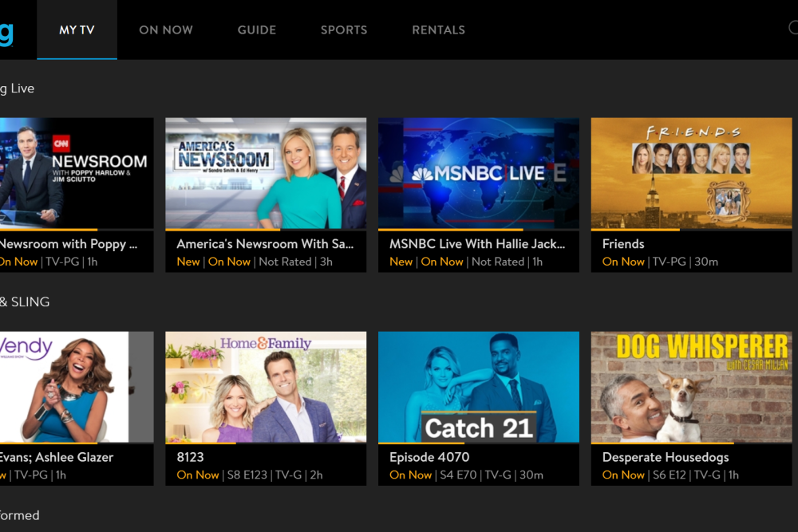Open the CNN Newsroom thumbnail

pyautogui.click(x=77, y=173)
